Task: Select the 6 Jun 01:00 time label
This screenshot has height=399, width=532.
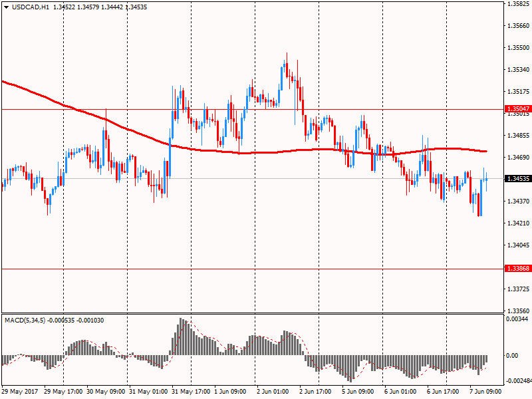Action: 400,392
